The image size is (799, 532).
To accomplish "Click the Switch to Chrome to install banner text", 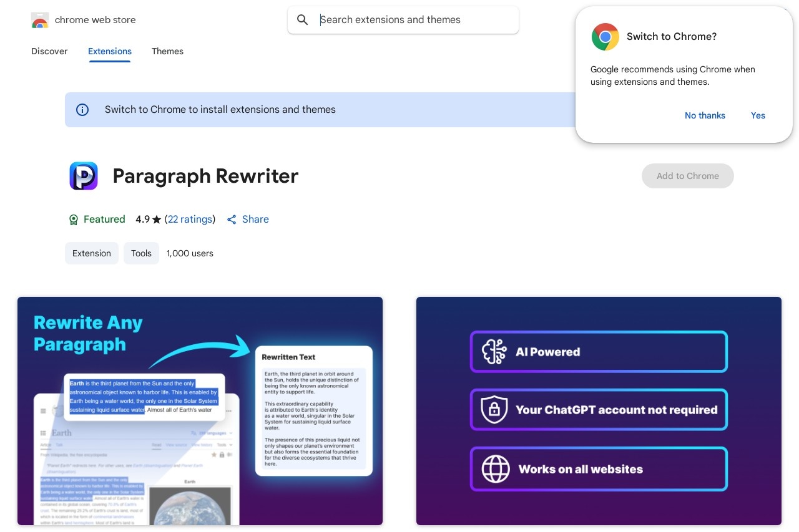I will (x=220, y=110).
